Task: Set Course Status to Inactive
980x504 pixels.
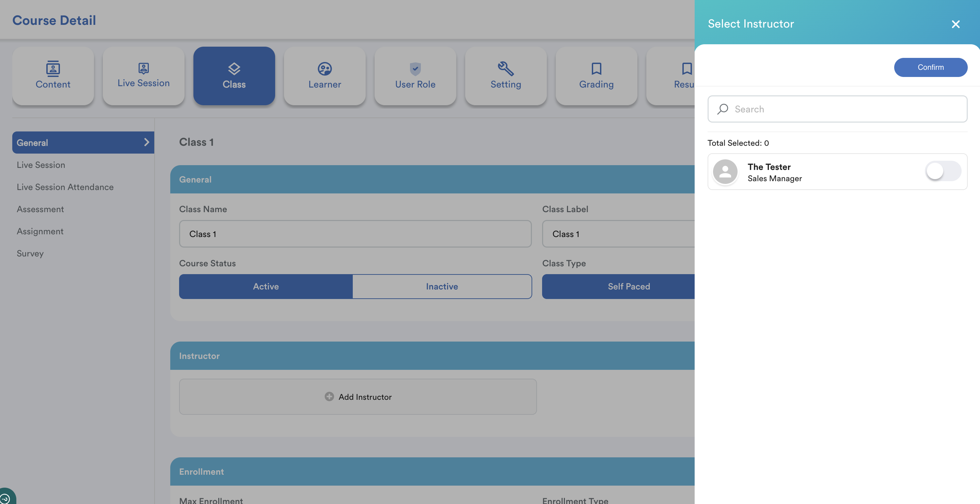Action: coord(442,286)
